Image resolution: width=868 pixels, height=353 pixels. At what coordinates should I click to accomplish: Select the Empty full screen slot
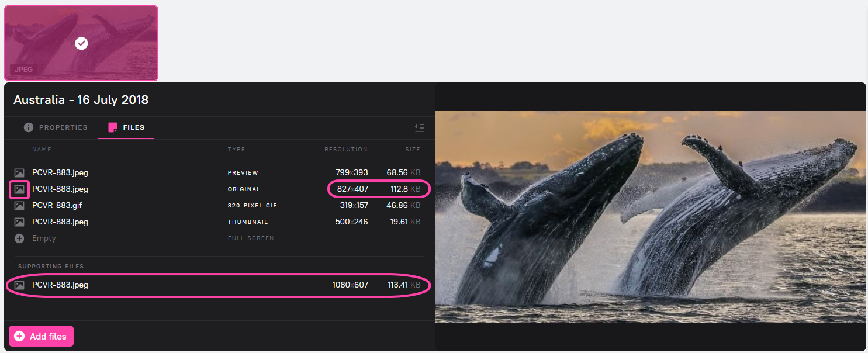pos(44,238)
